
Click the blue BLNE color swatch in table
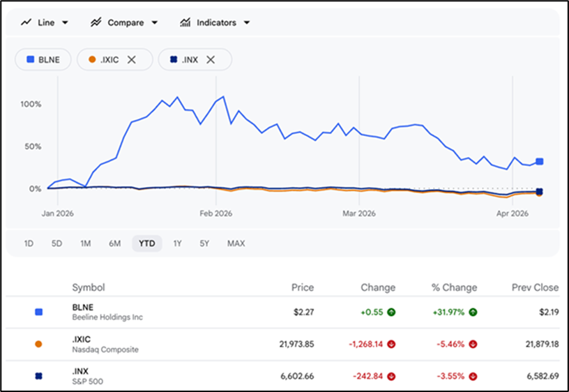(39, 312)
